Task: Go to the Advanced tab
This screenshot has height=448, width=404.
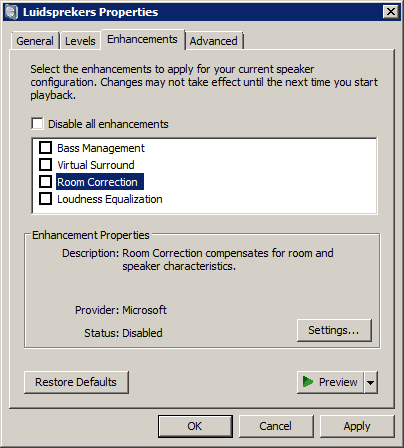Action: click(214, 41)
